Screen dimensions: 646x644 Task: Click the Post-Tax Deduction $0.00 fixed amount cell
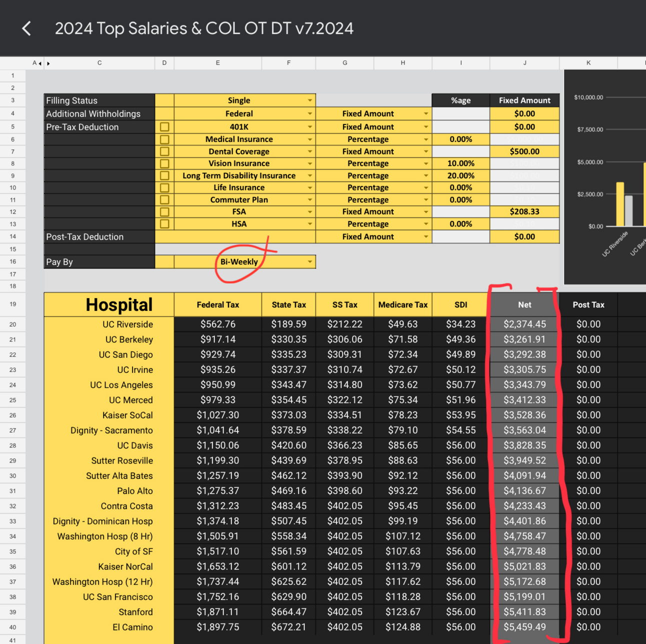pos(524,236)
